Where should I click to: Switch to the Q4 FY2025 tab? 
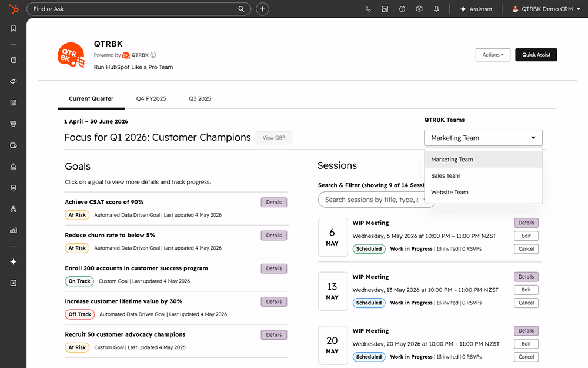(151, 99)
